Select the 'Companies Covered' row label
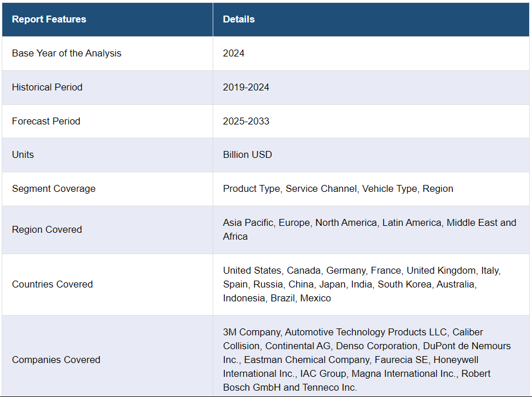This screenshot has height=397, width=532. coord(56,360)
